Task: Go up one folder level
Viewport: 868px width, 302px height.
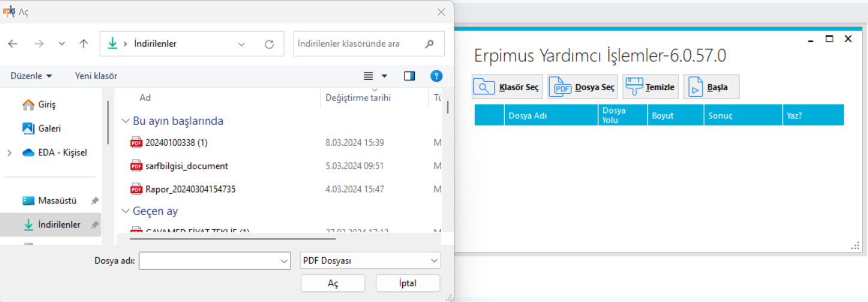Action: click(x=84, y=44)
